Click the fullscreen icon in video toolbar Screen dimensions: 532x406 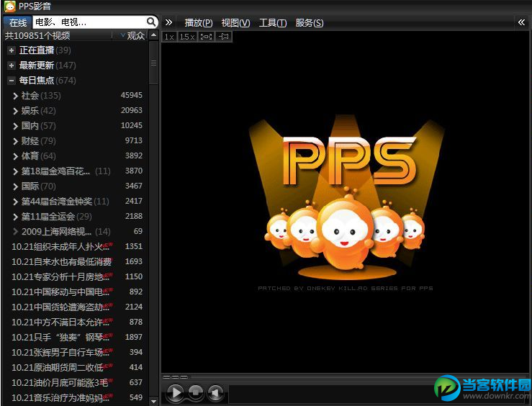(x=206, y=37)
